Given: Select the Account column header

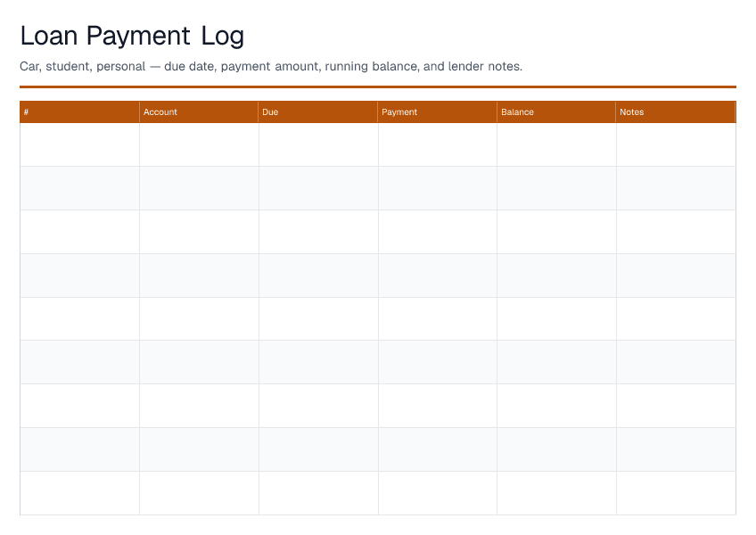Looking at the screenshot, I should pos(199,112).
